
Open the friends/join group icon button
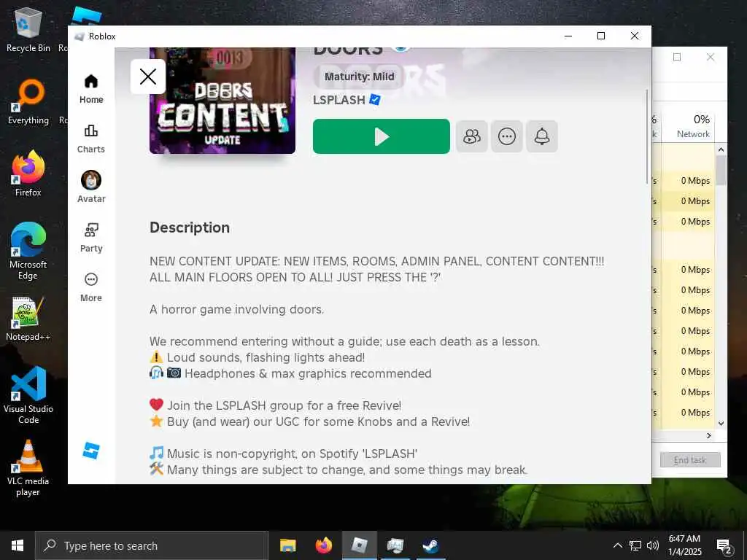(472, 136)
